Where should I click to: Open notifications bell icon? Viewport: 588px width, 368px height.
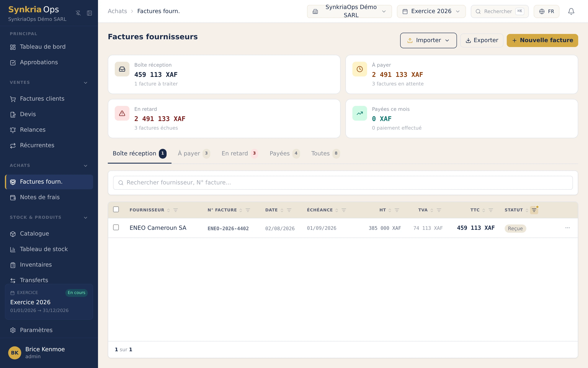571,11
